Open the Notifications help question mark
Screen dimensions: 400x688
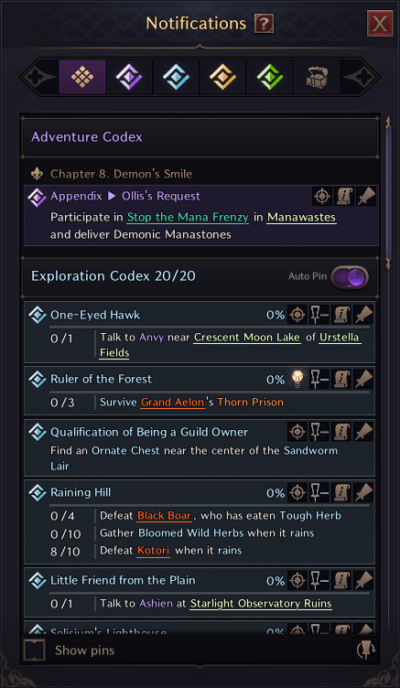tap(264, 23)
